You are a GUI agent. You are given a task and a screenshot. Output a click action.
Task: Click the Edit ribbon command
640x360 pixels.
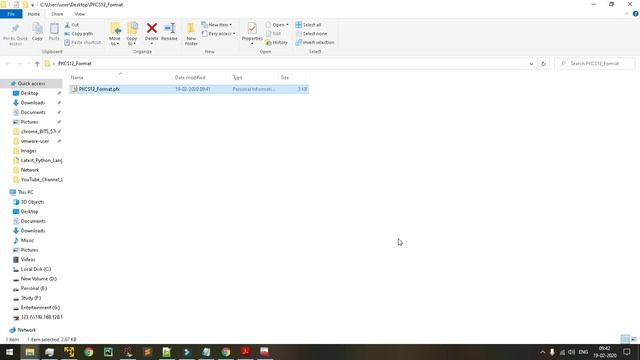(x=273, y=33)
